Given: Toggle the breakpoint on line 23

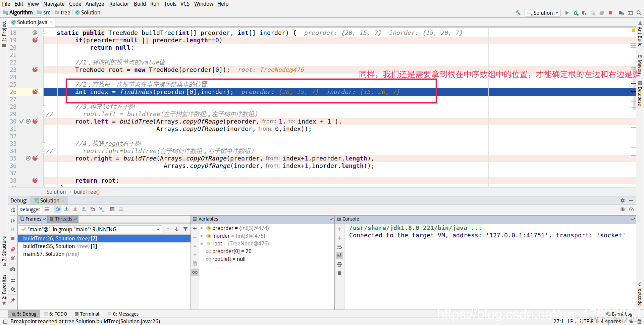Looking at the screenshot, I should (x=35, y=69).
